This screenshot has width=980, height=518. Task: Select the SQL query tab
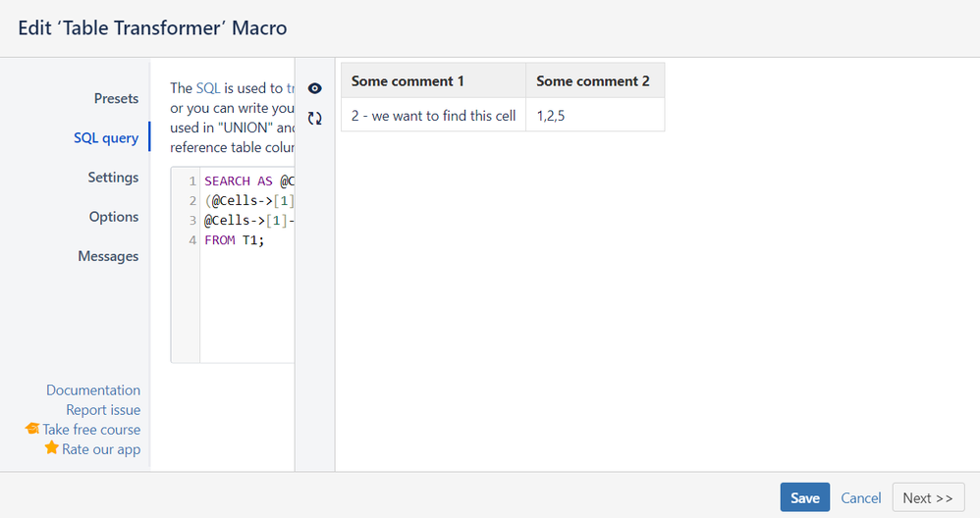(106, 138)
